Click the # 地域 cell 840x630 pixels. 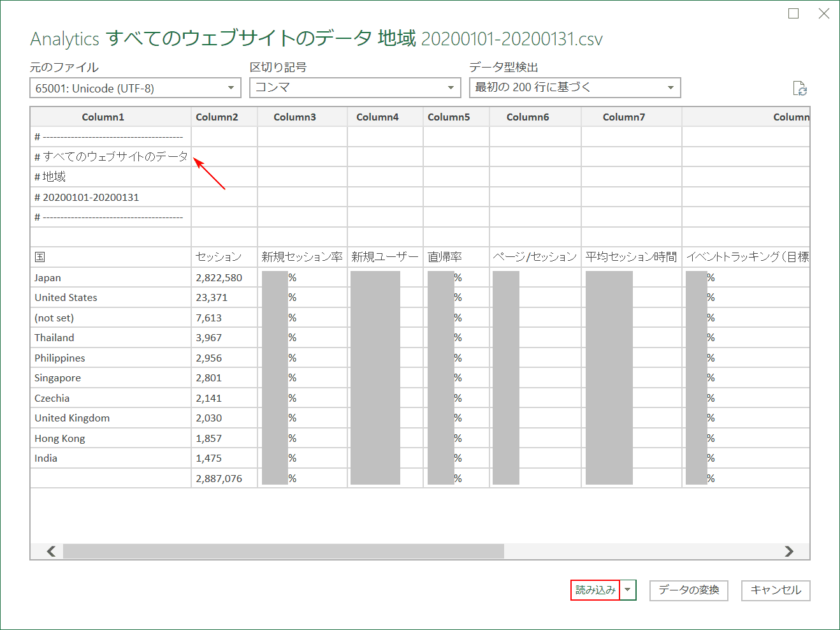pos(111,177)
